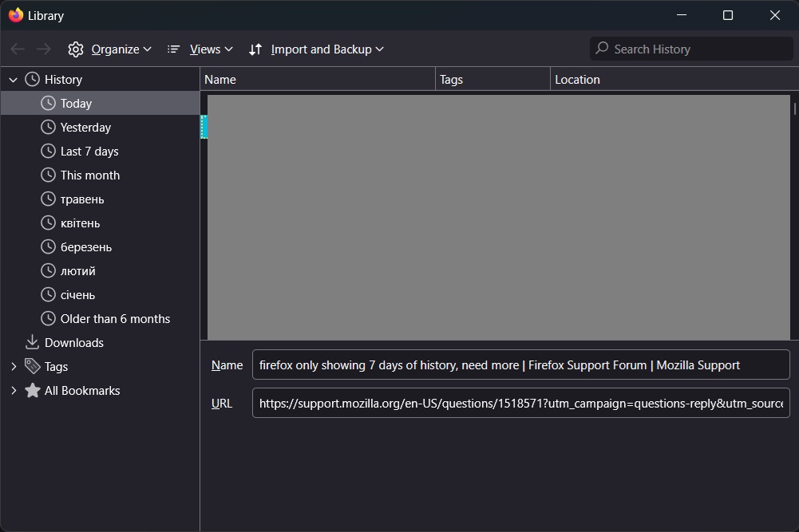The height and width of the screenshot is (532, 799).
Task: Select This month history entry
Action: coord(101,175)
